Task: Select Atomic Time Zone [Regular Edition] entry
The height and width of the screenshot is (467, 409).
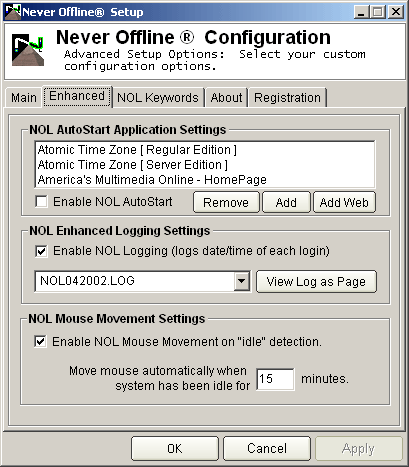Action: [x=205, y=150]
